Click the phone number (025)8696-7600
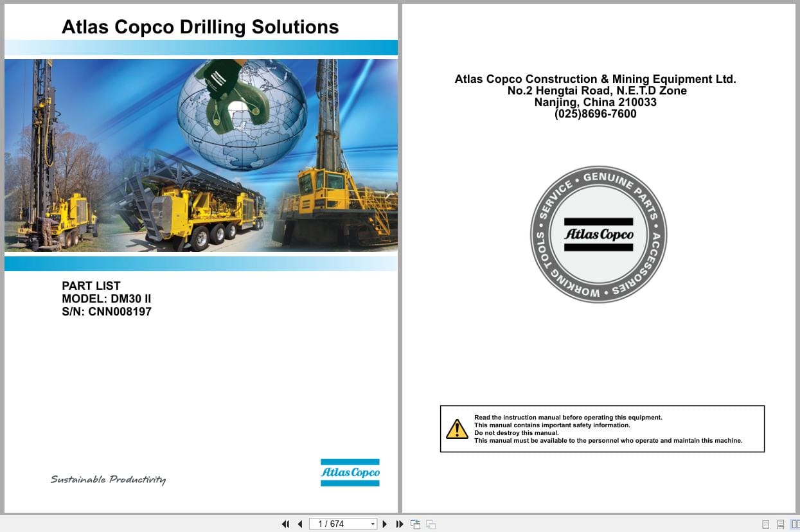 (x=596, y=114)
